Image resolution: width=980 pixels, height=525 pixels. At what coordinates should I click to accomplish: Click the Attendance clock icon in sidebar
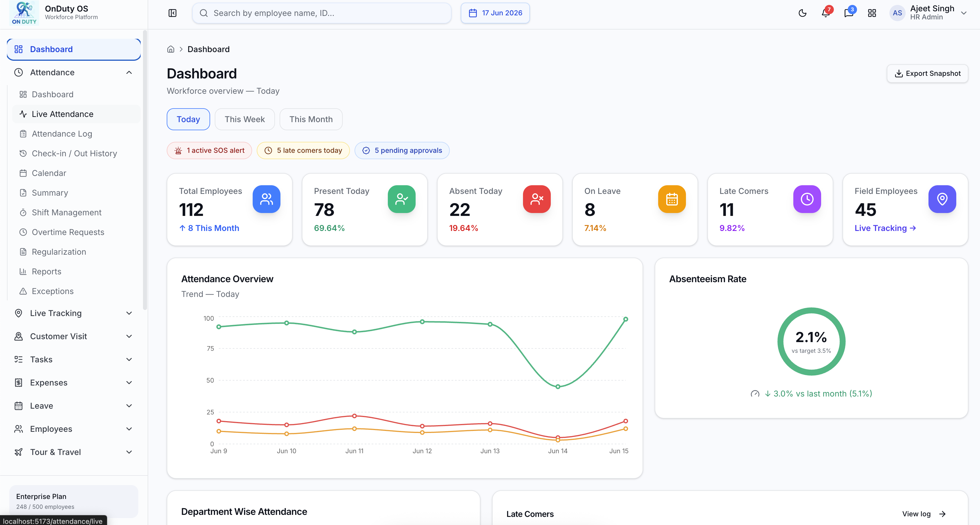[x=18, y=72]
